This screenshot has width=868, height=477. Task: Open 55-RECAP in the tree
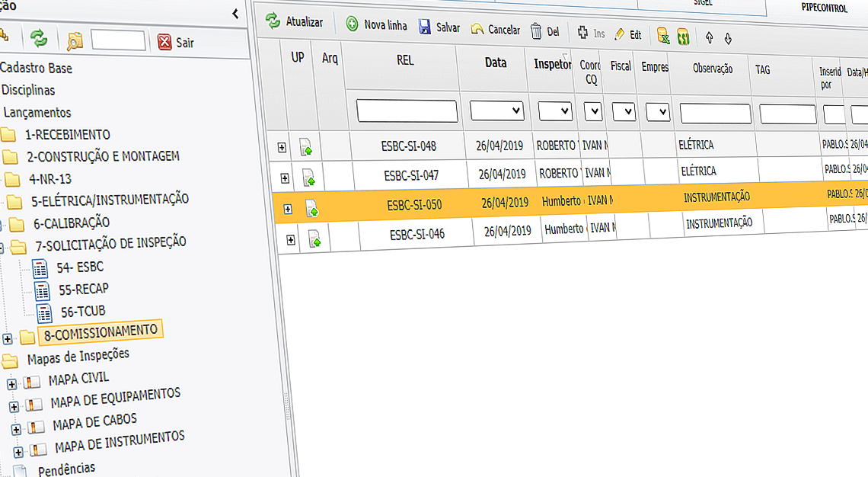tap(83, 289)
